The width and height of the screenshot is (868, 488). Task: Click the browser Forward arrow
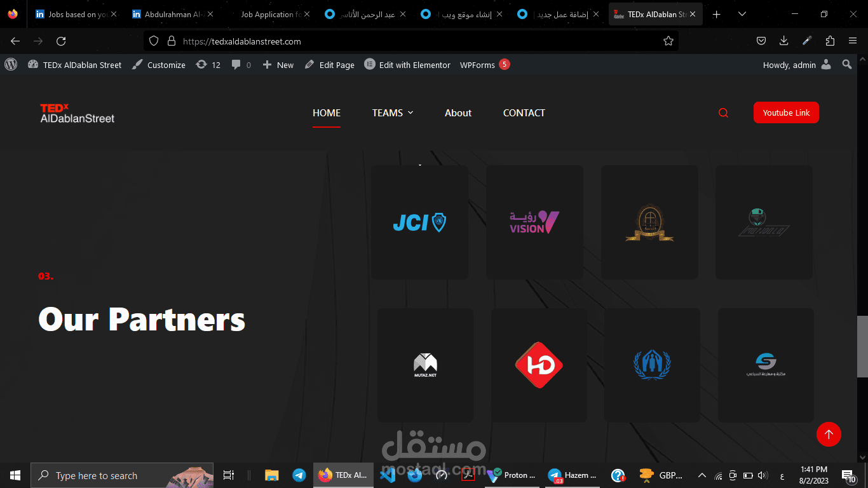[x=38, y=41]
